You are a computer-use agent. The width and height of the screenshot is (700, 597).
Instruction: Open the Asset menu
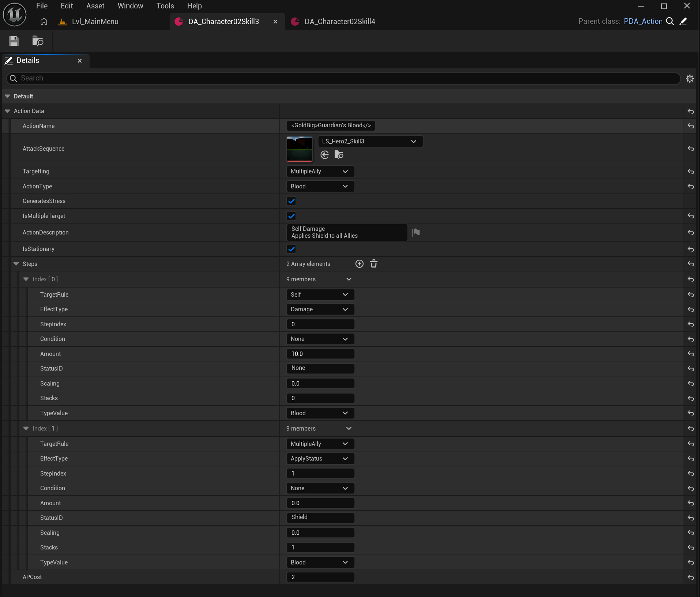[95, 6]
